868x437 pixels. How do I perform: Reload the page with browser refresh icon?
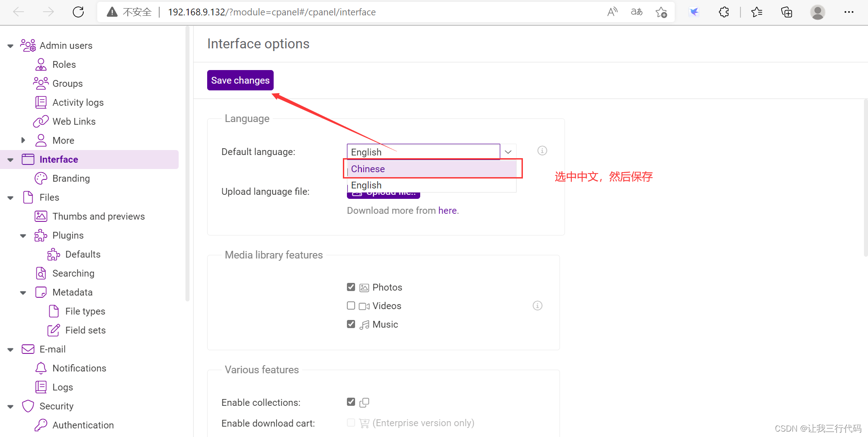point(78,12)
